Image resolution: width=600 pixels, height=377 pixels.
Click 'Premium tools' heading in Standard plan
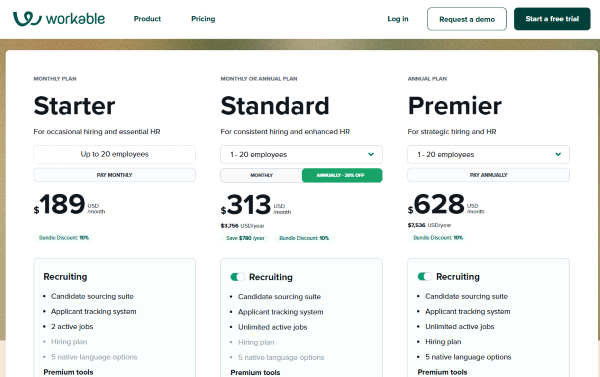point(255,372)
